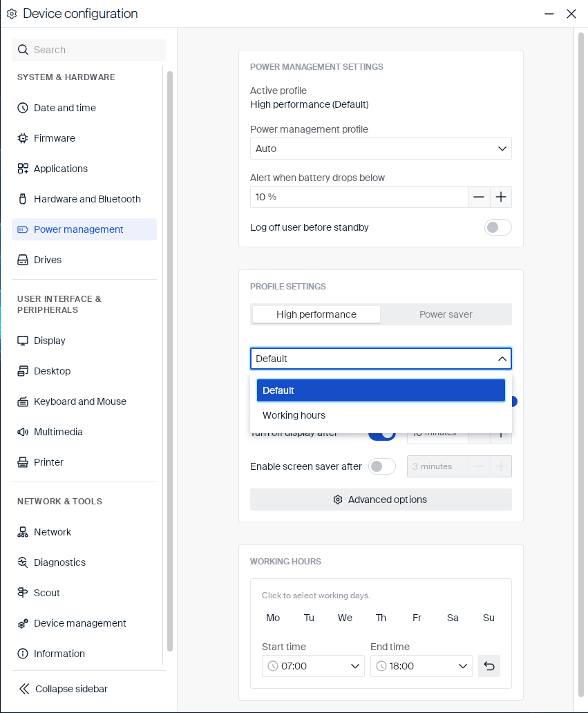Click the Device configuration gear icon

[x=12, y=14]
